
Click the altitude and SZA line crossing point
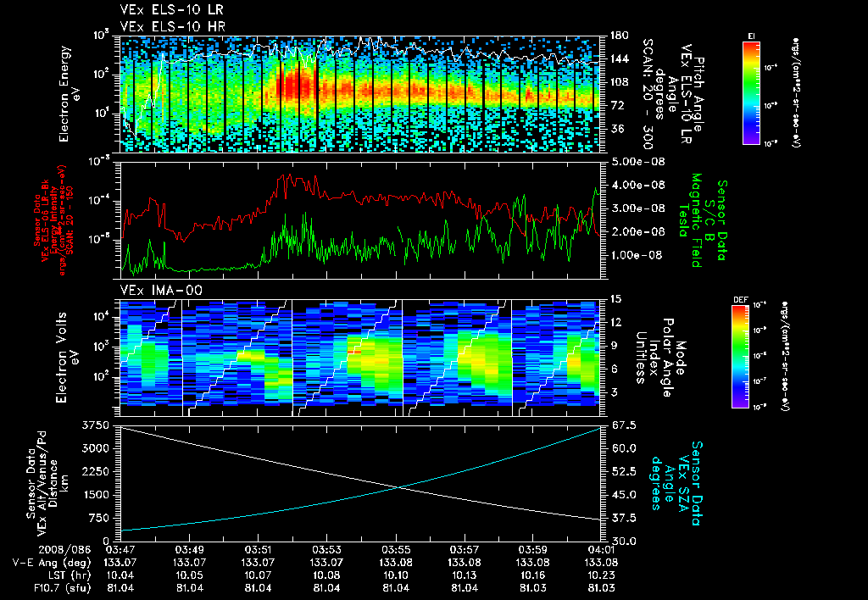[x=398, y=487]
